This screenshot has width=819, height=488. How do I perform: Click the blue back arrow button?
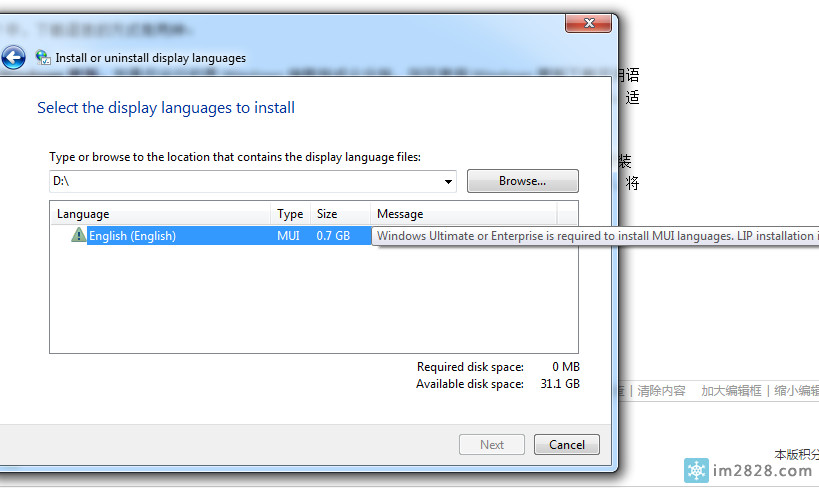click(12, 57)
